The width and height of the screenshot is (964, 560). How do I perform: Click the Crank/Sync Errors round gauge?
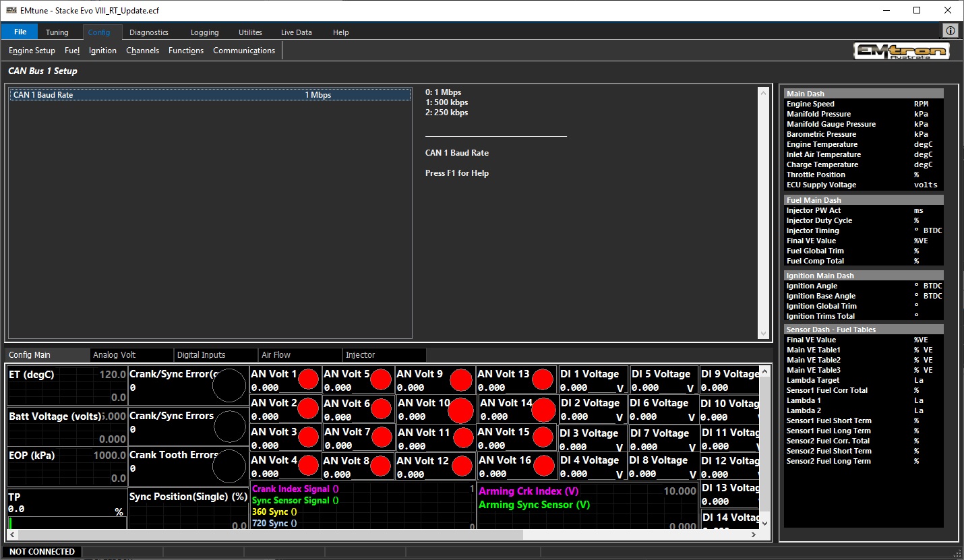229,427
